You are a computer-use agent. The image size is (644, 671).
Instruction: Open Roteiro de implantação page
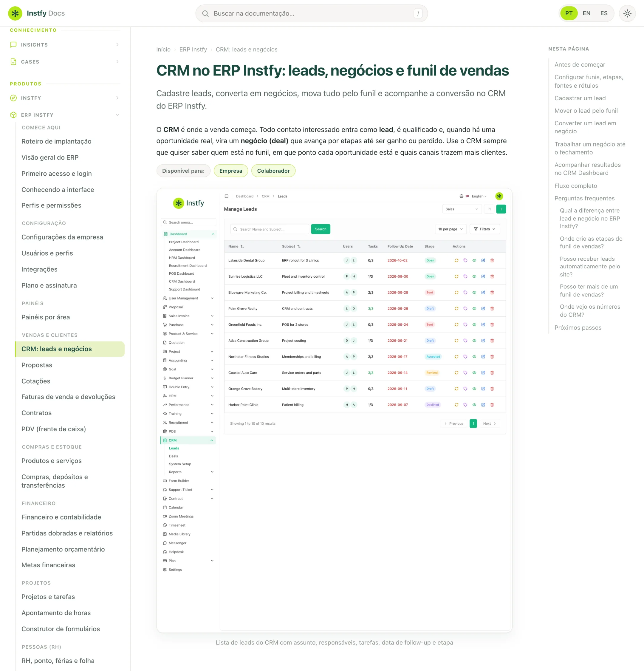point(56,141)
